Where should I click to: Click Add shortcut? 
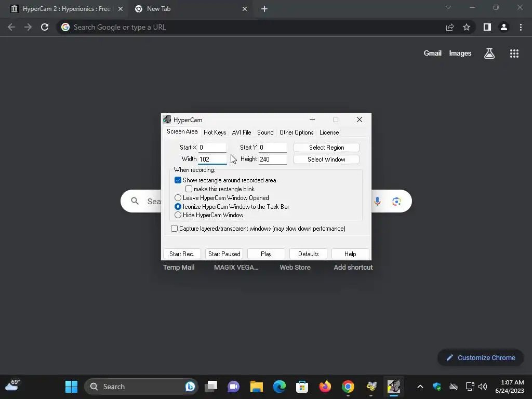[x=353, y=268]
